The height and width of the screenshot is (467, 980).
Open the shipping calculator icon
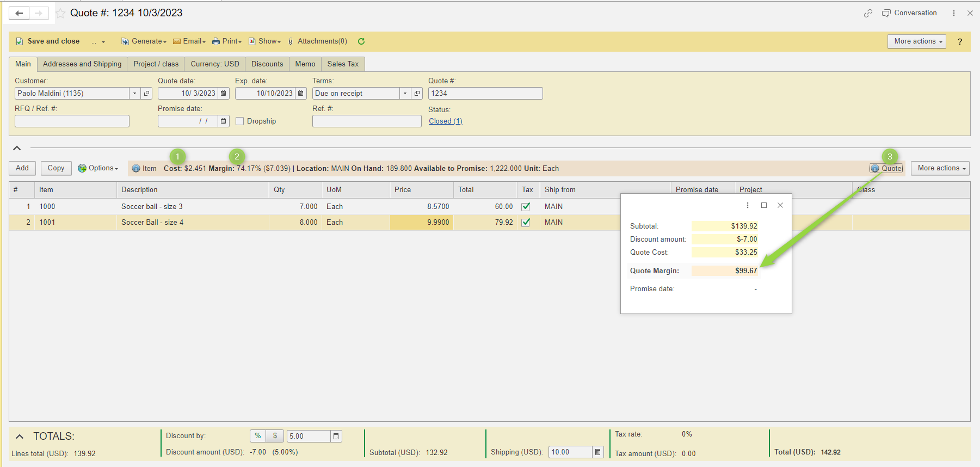coord(598,452)
